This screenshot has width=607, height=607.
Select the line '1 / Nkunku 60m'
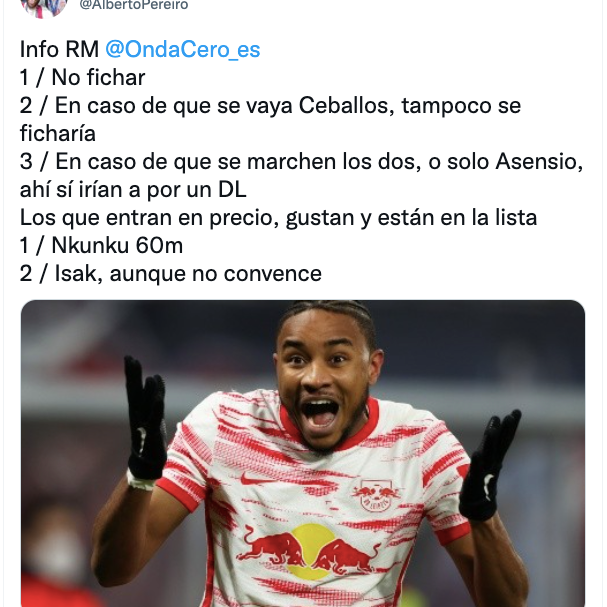click(101, 246)
